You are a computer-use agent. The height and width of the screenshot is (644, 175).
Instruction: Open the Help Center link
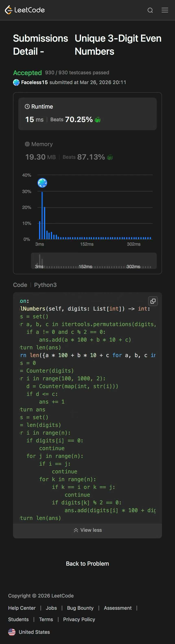(22, 608)
